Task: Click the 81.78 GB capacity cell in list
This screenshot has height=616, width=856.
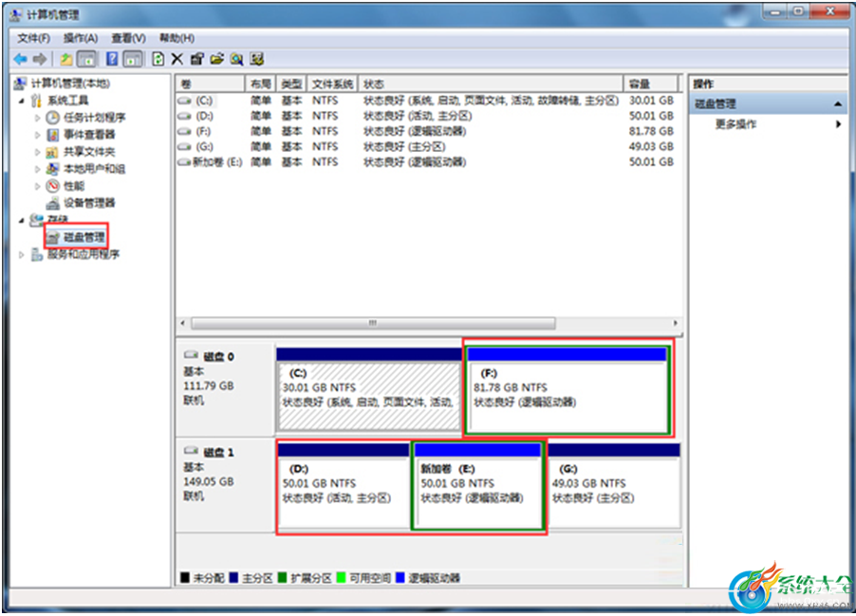Action: [651, 131]
